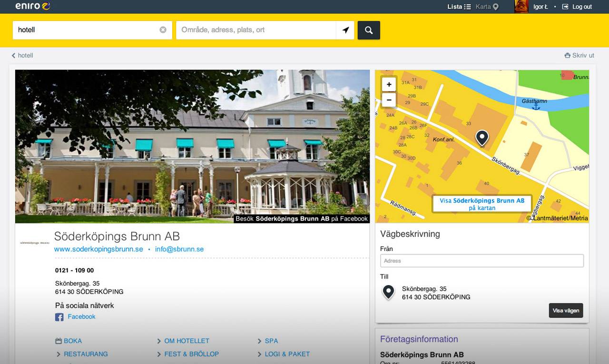
Task: Click the Företagsinformation heading
Action: pos(419,339)
